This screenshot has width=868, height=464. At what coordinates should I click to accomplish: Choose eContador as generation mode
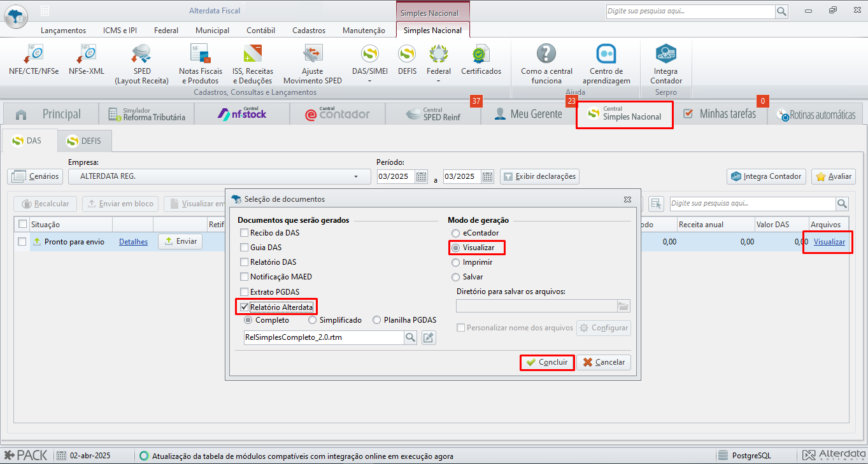click(455, 233)
